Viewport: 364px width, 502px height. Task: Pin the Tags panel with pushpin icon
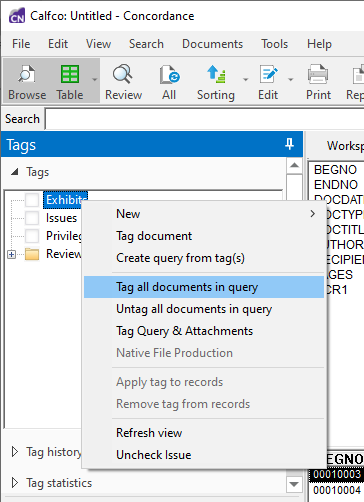(x=289, y=144)
